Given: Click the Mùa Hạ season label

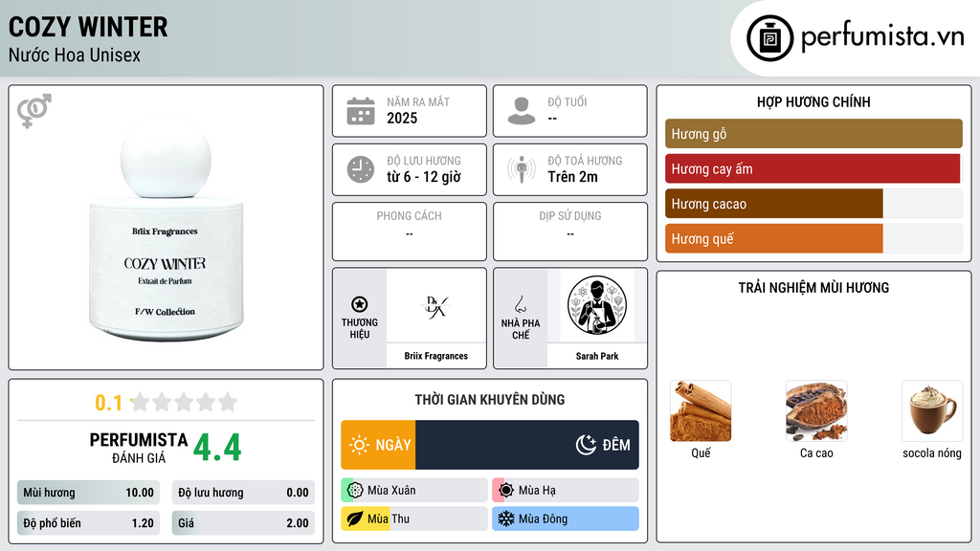Looking at the screenshot, I should tap(537, 491).
